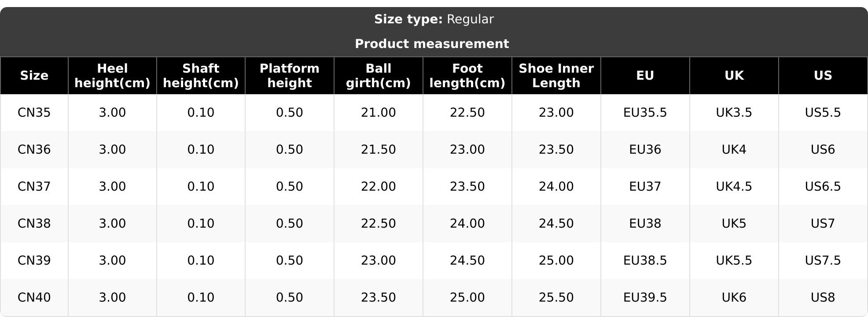Click the Size column header
This screenshot has width=868, height=317.
34,76
